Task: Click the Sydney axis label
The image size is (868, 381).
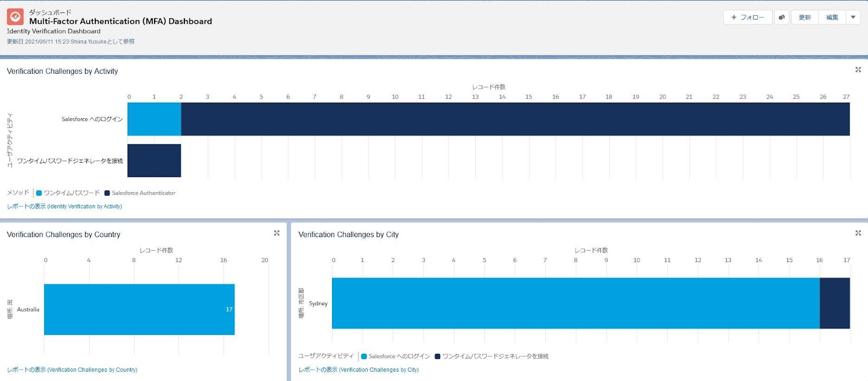Action: point(318,303)
